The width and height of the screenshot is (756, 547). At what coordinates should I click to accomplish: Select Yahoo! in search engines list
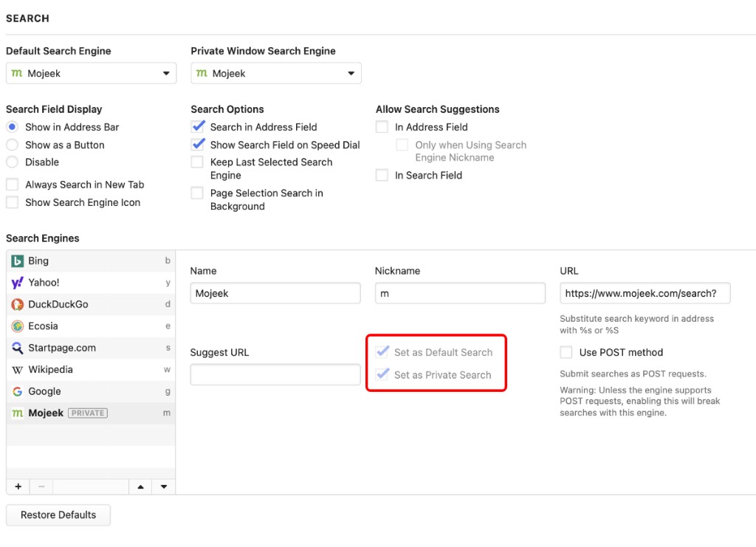pyautogui.click(x=91, y=283)
